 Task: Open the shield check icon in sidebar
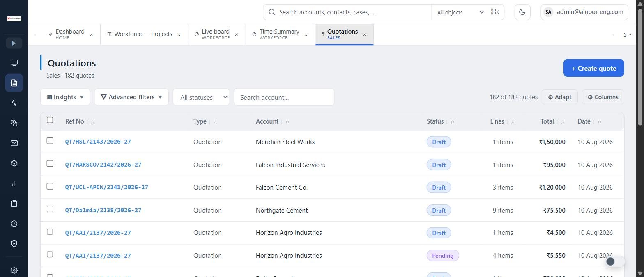14,244
